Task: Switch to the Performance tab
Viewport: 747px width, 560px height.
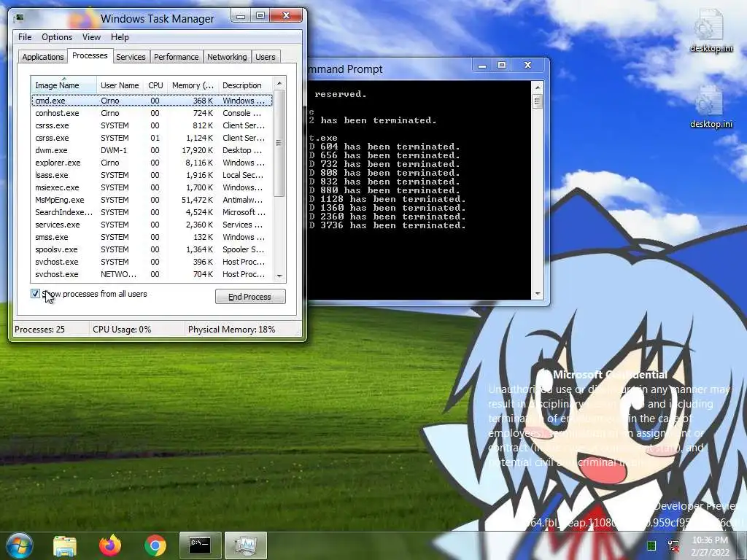Action: click(x=177, y=57)
